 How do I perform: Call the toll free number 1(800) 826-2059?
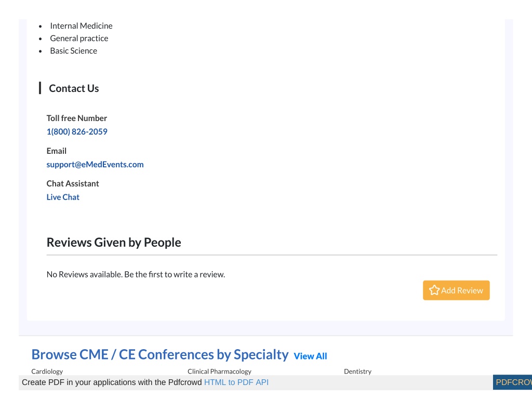coord(77,131)
